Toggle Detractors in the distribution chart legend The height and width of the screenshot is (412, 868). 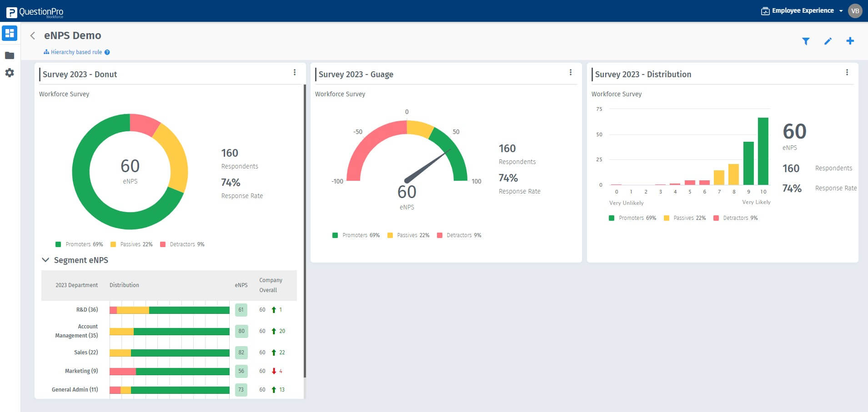coord(735,218)
